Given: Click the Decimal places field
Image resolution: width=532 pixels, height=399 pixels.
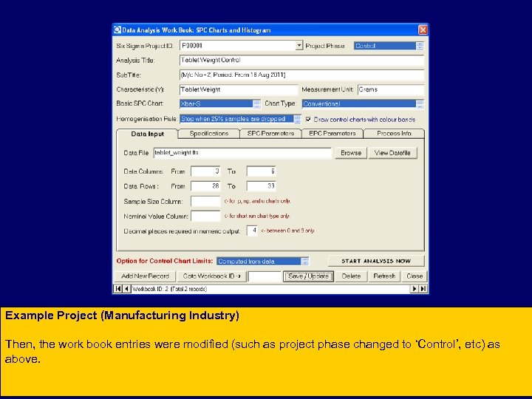Looking at the screenshot, I should pos(252,231).
